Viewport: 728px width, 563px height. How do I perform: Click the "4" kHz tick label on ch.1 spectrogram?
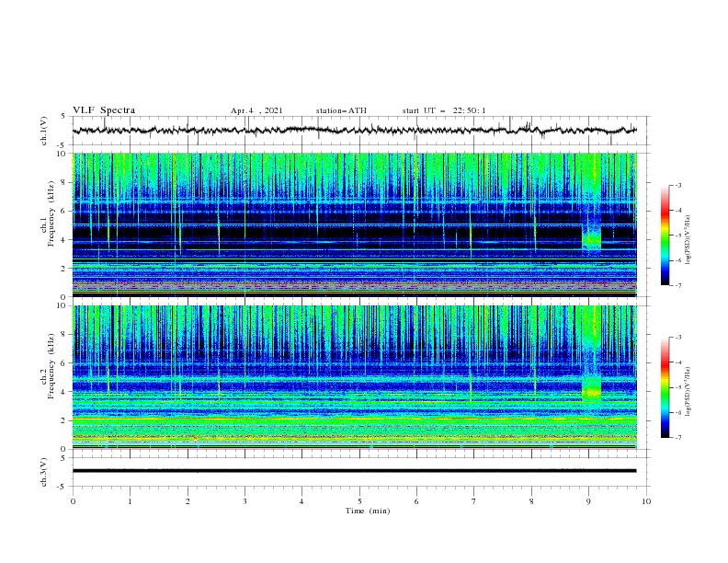click(65, 240)
